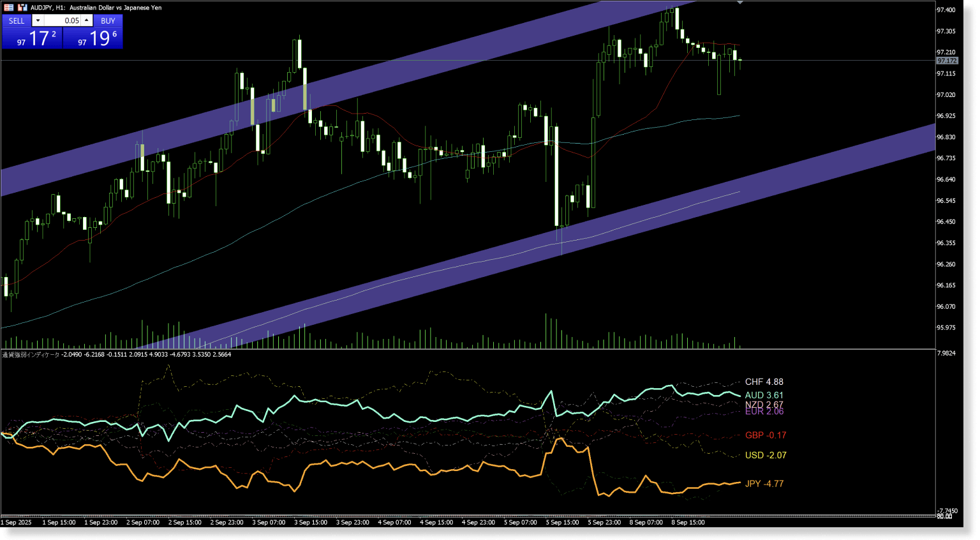Image resolution: width=980 pixels, height=540 pixels.
Task: Select the JPY -4.77 currency strength label
Action: (764, 483)
